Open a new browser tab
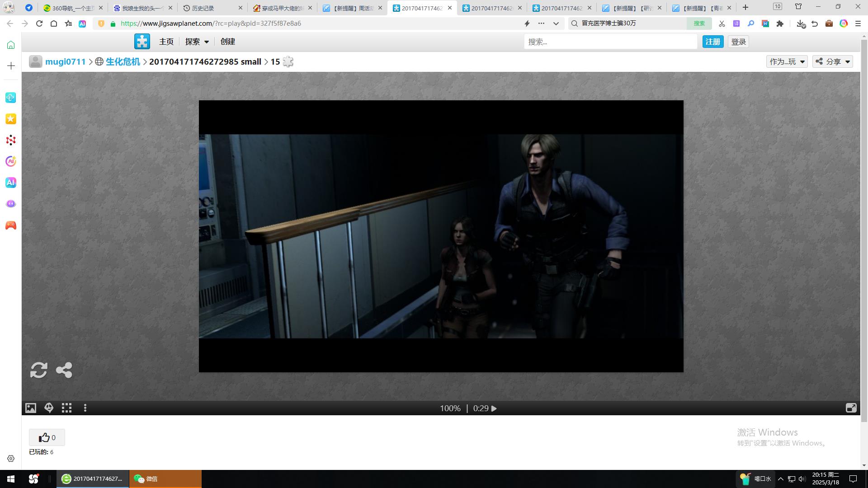 click(745, 8)
